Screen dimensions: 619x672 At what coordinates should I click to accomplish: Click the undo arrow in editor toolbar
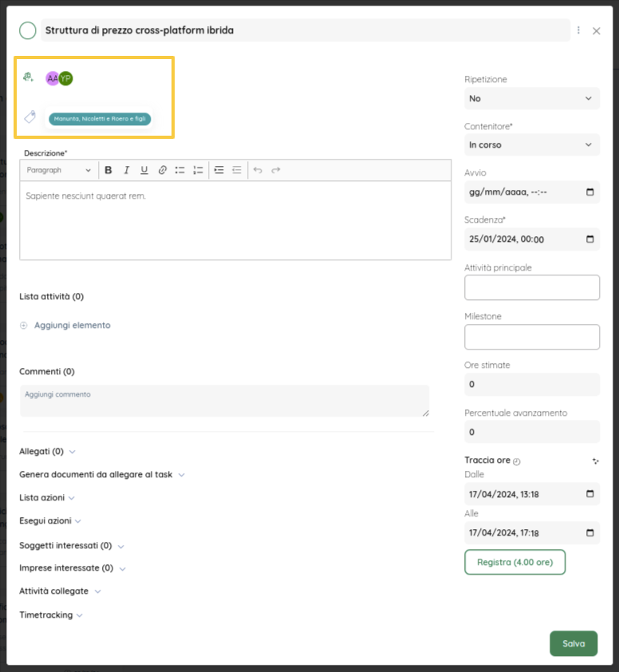pyautogui.click(x=257, y=170)
